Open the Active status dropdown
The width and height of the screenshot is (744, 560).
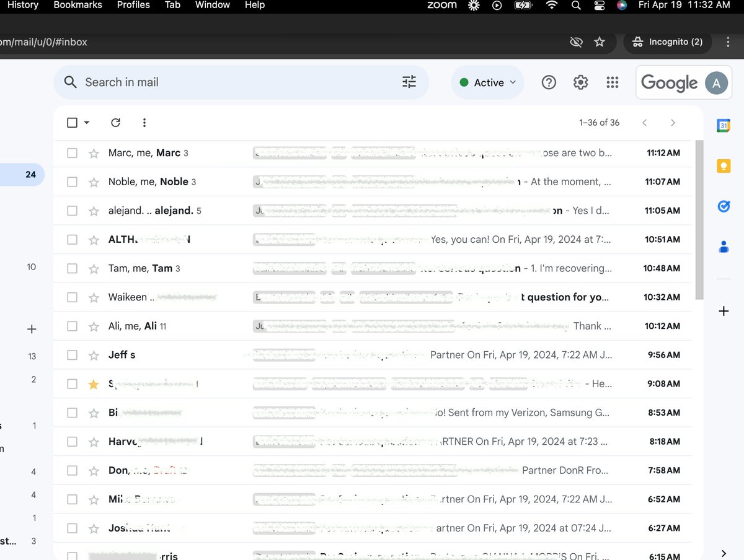click(x=487, y=82)
